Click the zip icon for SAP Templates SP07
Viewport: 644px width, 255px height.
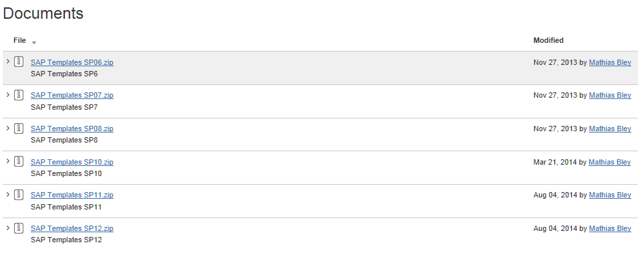19,95
